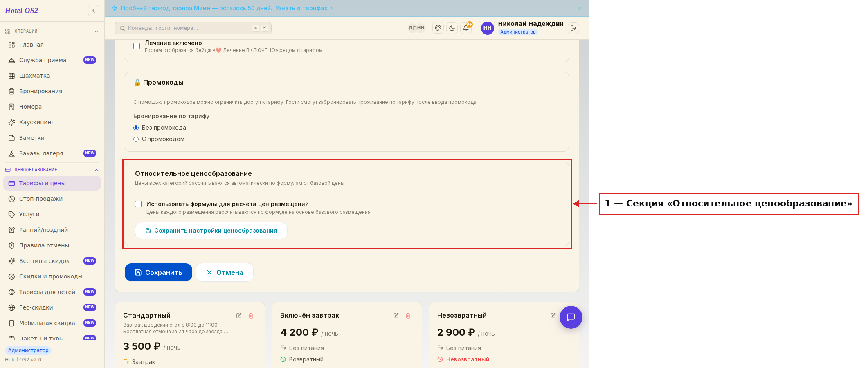Open the theme palette icon
Viewport: 868px width, 368px height.
(x=438, y=28)
